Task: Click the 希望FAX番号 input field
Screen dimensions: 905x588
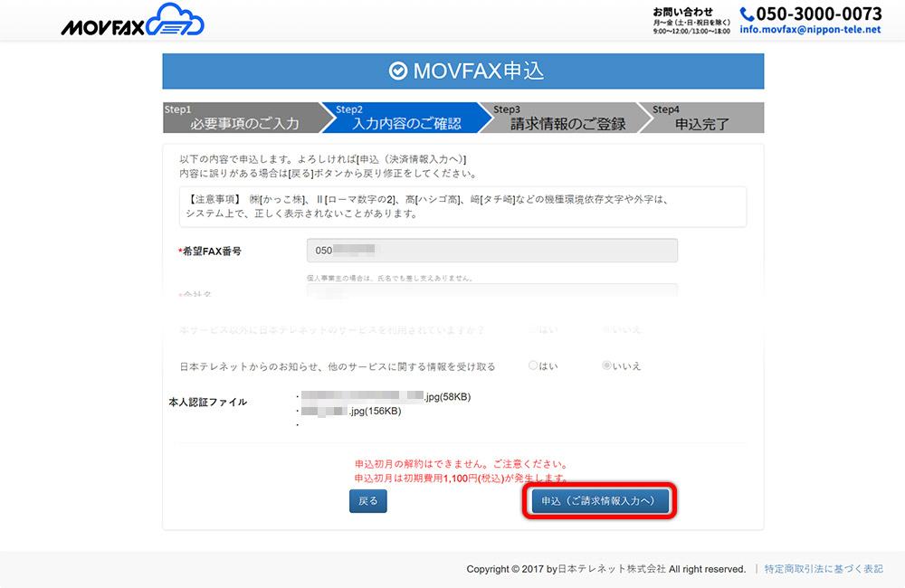Action: [x=491, y=251]
